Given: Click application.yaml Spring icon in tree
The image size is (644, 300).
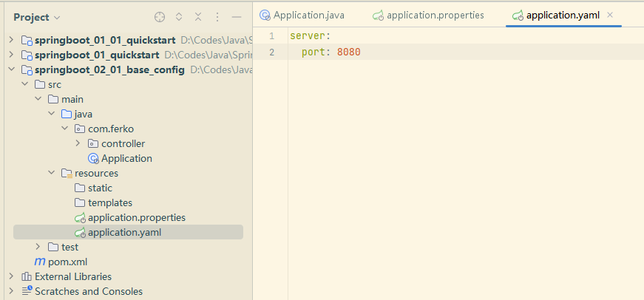Looking at the screenshot, I should coord(80,232).
